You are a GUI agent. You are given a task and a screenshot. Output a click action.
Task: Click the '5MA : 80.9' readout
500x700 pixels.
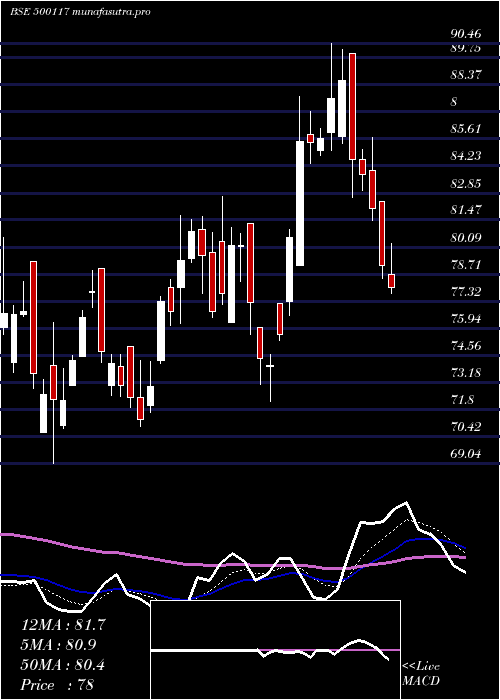pos(58,645)
